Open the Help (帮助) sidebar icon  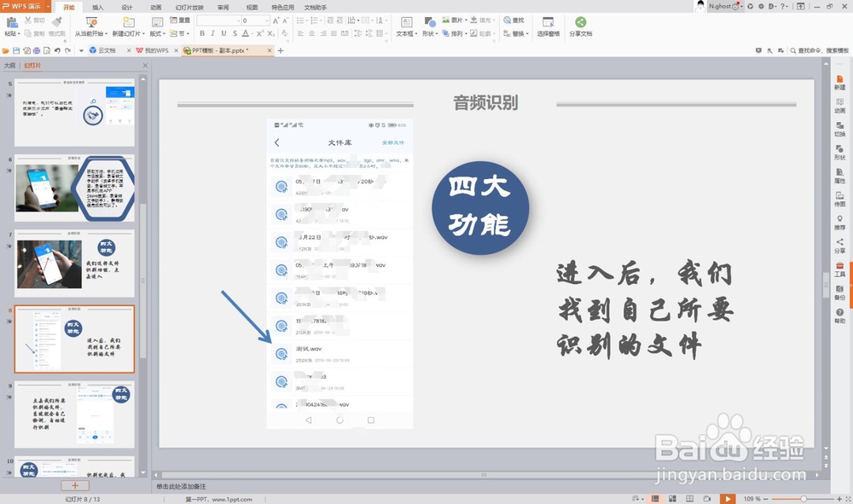pos(840,316)
